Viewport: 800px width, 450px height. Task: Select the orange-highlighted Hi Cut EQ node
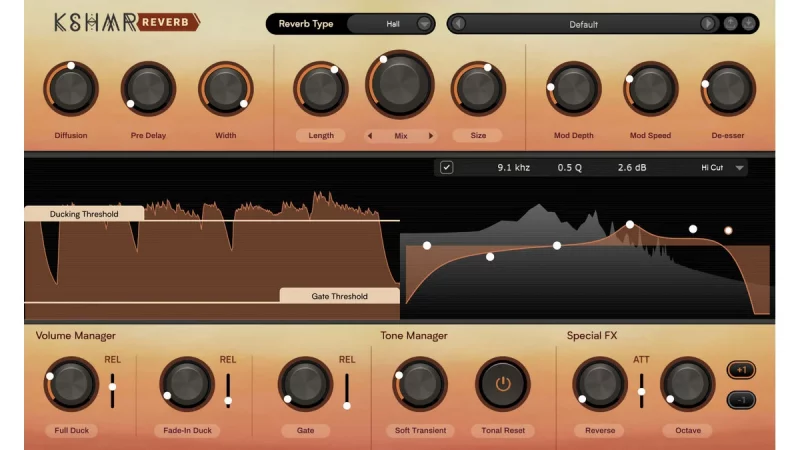[x=728, y=231]
